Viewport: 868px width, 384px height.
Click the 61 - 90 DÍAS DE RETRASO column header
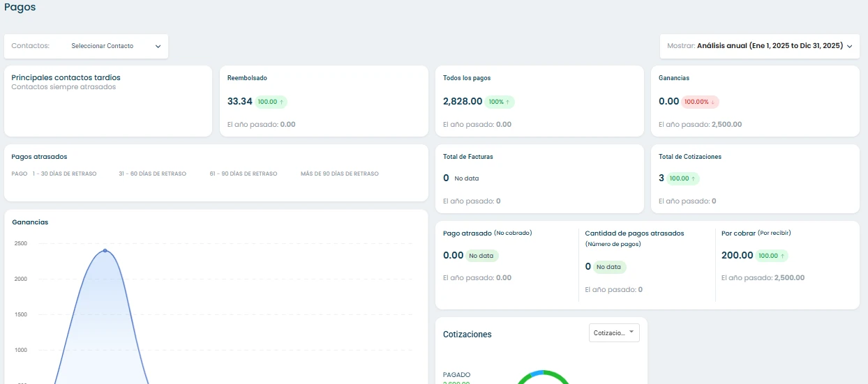click(x=244, y=174)
